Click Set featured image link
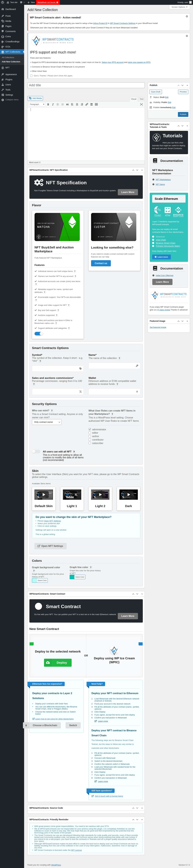The width and height of the screenshot is (193, 868). pos(158,327)
